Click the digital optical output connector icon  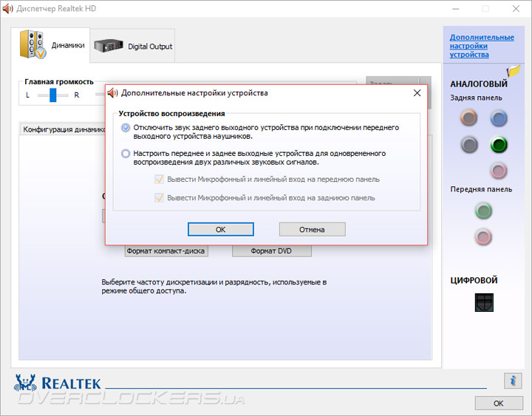tap(484, 302)
